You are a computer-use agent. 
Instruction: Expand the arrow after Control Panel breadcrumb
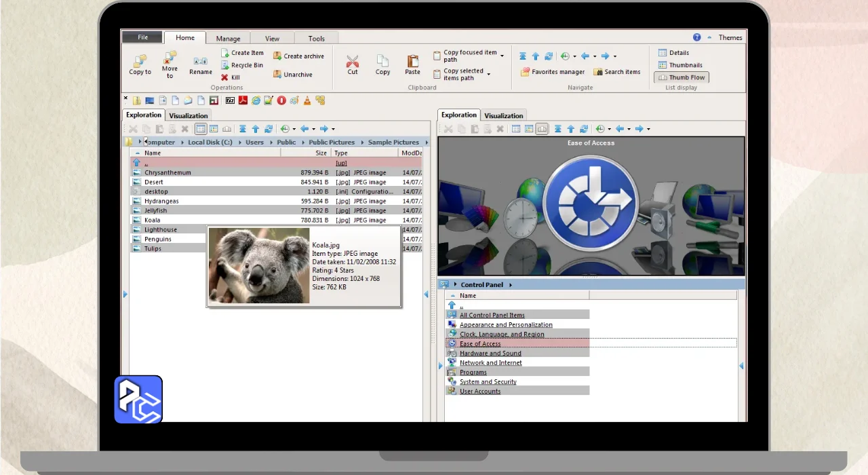coord(510,285)
